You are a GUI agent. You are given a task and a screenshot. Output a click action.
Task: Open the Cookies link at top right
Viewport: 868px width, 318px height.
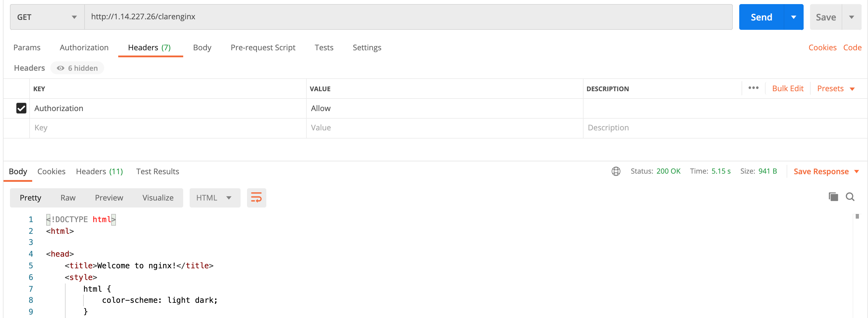[822, 47]
